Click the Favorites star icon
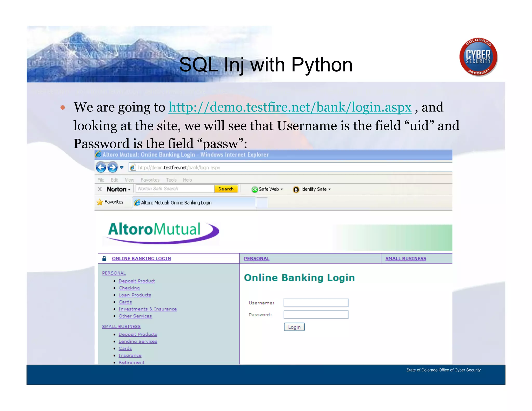Image resolution: width=532 pixels, height=411 pixels. (100, 202)
